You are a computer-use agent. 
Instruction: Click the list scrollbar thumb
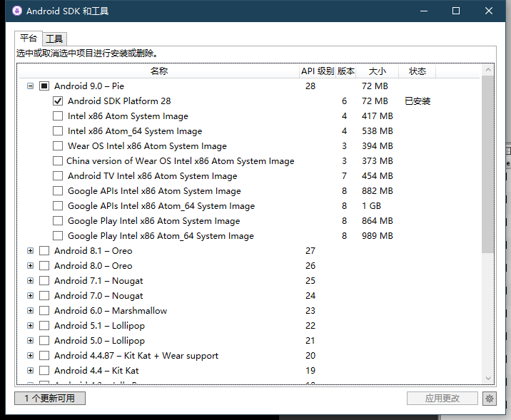(487, 165)
